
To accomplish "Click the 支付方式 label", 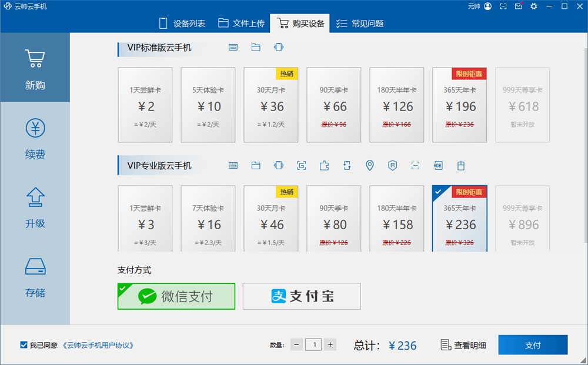I will (x=134, y=270).
